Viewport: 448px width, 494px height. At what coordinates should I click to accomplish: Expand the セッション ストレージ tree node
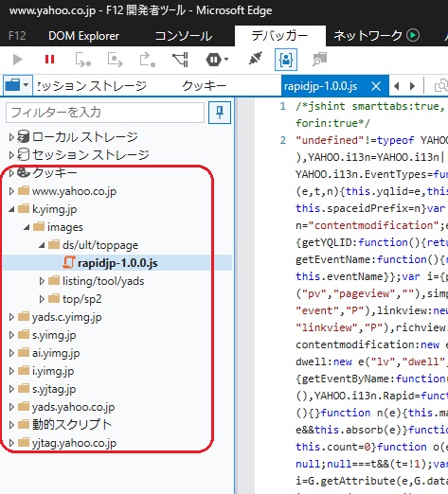point(11,155)
